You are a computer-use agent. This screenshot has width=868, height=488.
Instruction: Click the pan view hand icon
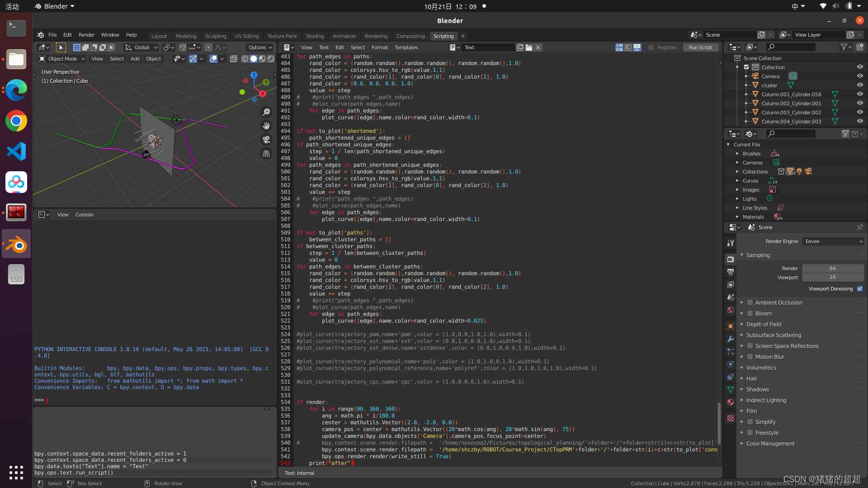(266, 126)
